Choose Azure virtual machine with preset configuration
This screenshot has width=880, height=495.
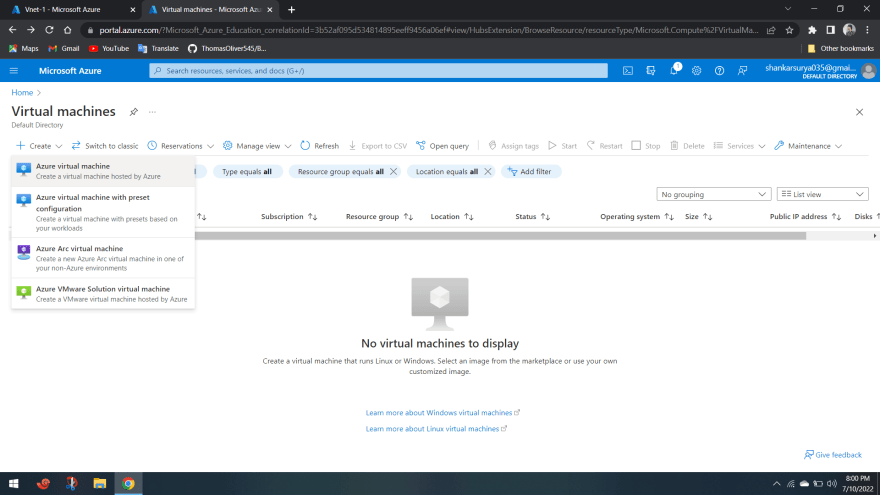point(103,212)
